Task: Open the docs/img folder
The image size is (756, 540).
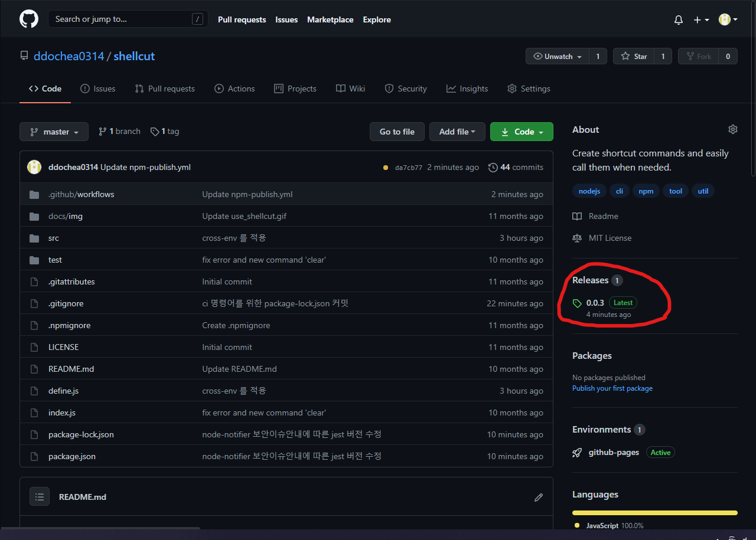Action: pyautogui.click(x=66, y=216)
